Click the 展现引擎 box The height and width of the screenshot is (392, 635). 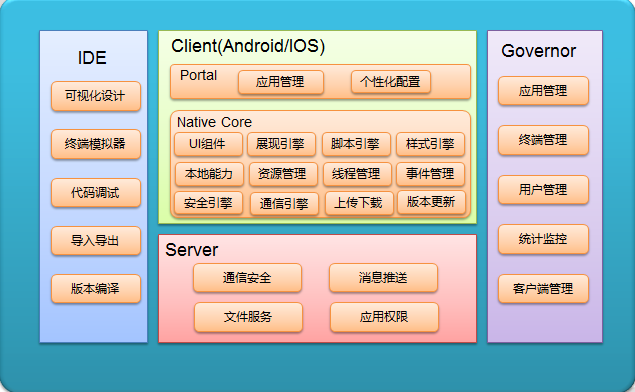[x=281, y=144]
